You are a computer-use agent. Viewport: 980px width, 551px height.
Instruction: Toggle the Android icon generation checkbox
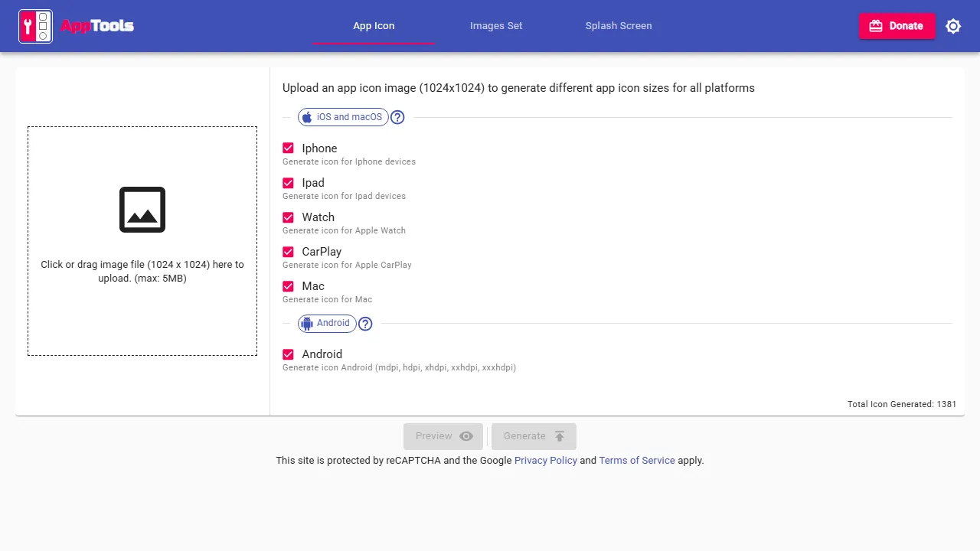click(288, 354)
